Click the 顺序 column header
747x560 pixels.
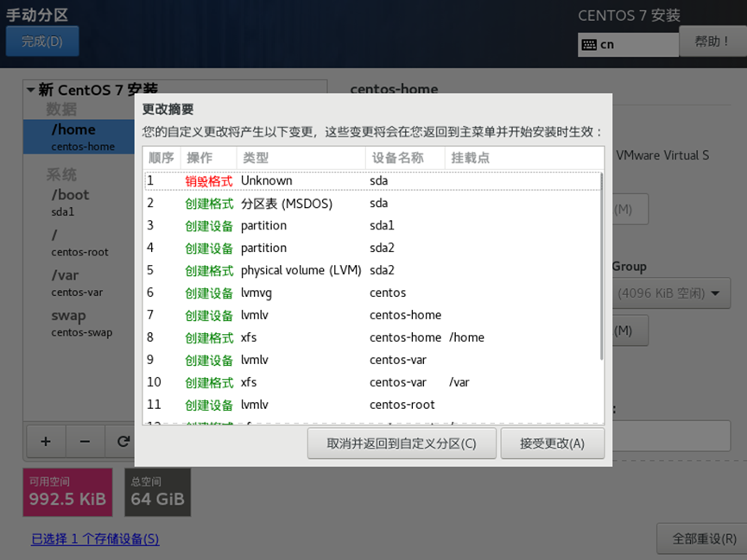[161, 158]
